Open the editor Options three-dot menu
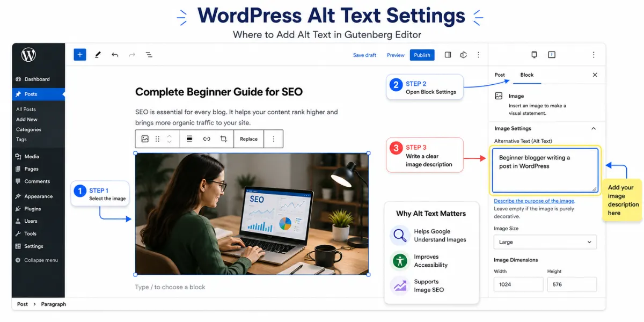This screenshot has width=644, height=322. pos(478,55)
